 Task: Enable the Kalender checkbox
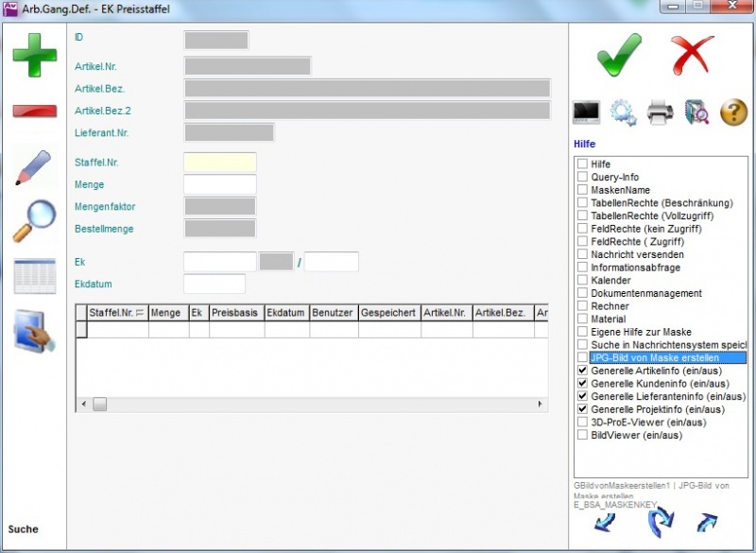pos(582,281)
